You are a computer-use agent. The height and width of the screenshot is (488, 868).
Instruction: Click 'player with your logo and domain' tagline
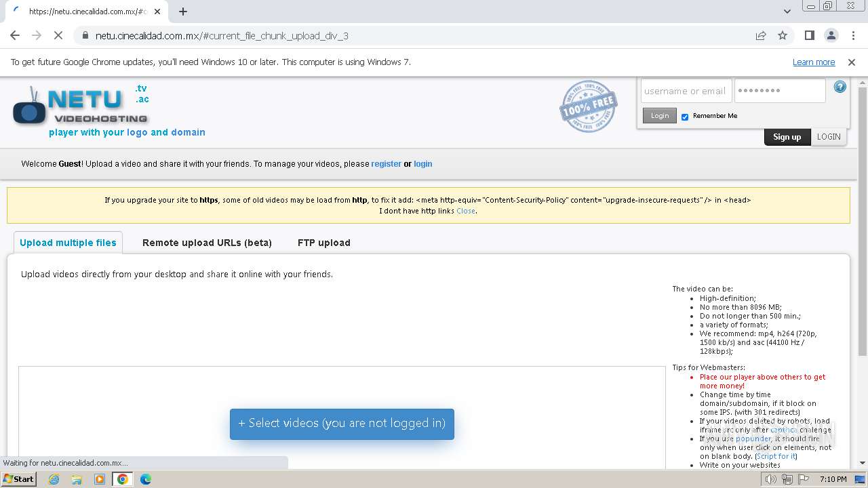(127, 132)
